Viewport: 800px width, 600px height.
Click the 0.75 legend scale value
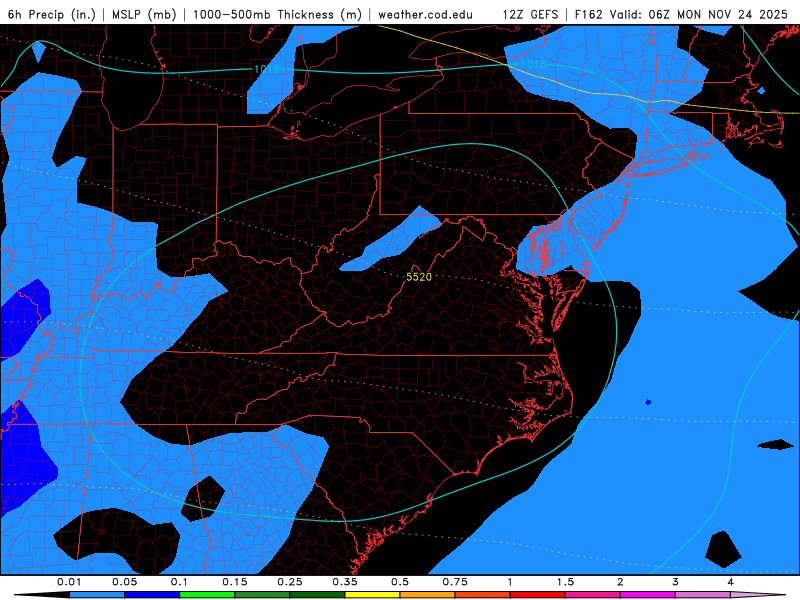pos(455,582)
